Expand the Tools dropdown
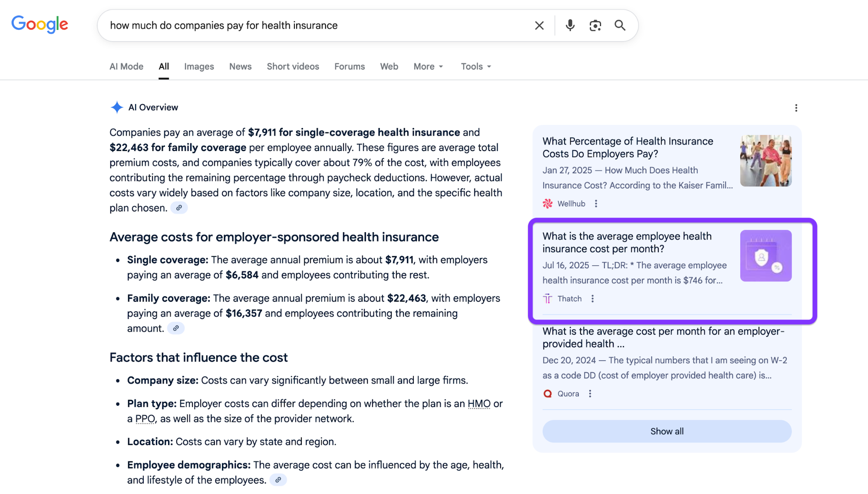 coord(476,66)
